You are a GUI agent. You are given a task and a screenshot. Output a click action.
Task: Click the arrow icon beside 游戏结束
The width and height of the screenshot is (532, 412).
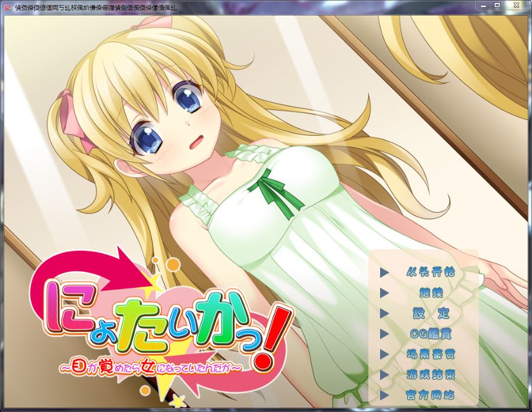click(x=384, y=375)
